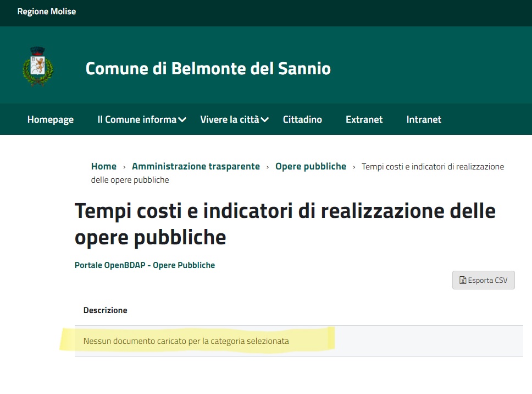Go to the Intranet section
Screen dimensions: 532x394
[x=424, y=119]
